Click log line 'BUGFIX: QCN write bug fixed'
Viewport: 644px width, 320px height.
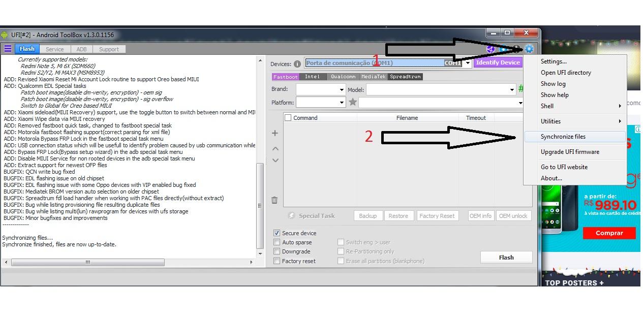(39, 172)
